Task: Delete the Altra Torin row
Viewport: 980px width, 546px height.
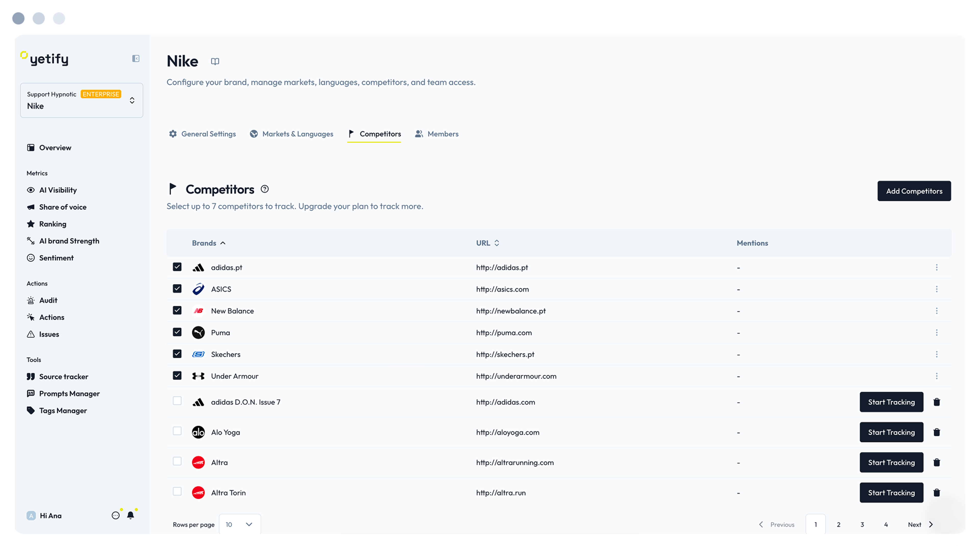Action: pos(936,492)
